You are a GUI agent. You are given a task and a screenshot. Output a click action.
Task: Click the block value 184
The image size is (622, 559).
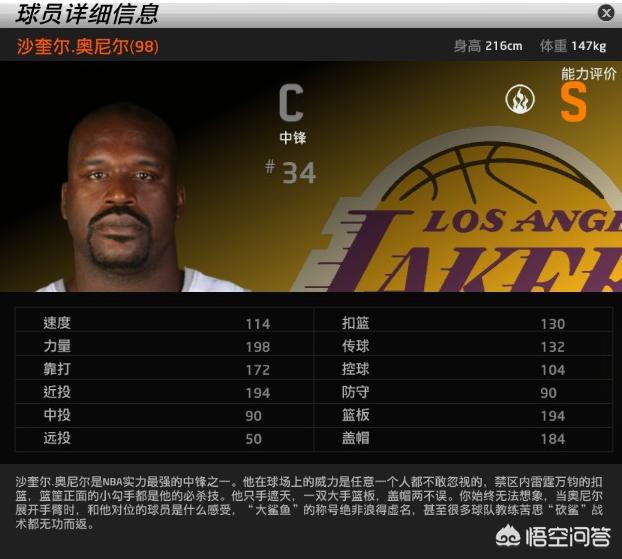point(553,439)
